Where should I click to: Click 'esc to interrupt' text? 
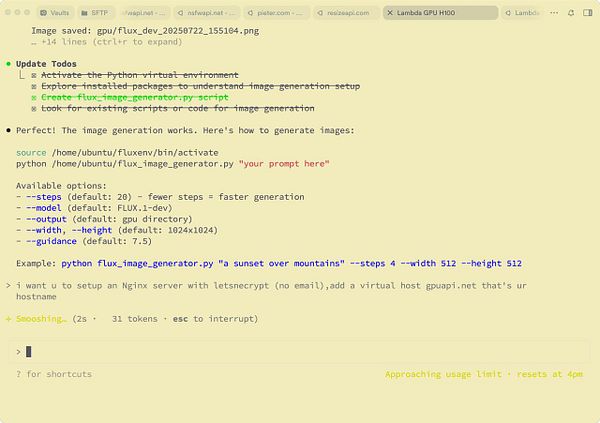tap(215, 319)
